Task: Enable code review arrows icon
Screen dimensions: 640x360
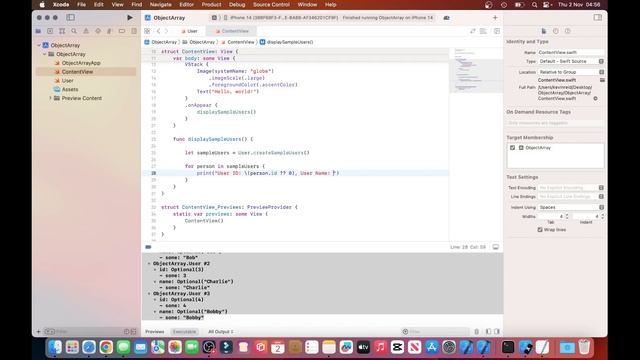Action: (x=473, y=31)
